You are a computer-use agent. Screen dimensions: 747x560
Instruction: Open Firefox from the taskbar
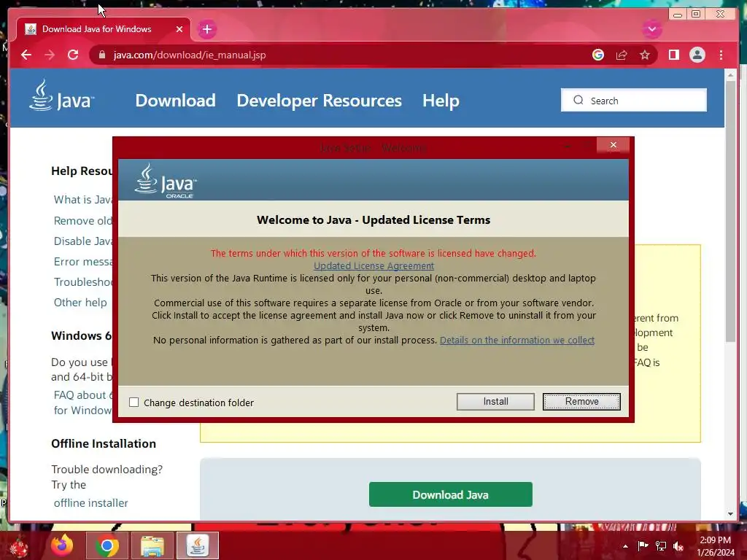click(x=63, y=545)
